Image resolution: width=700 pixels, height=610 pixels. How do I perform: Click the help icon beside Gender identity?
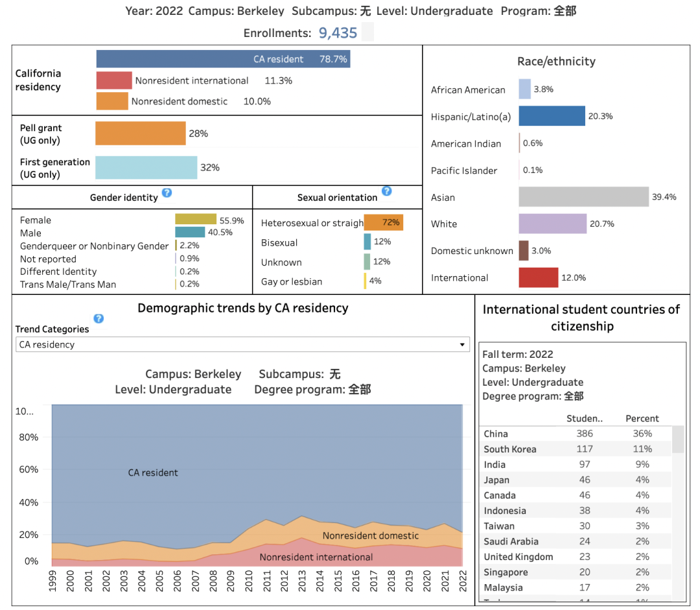pos(167,193)
